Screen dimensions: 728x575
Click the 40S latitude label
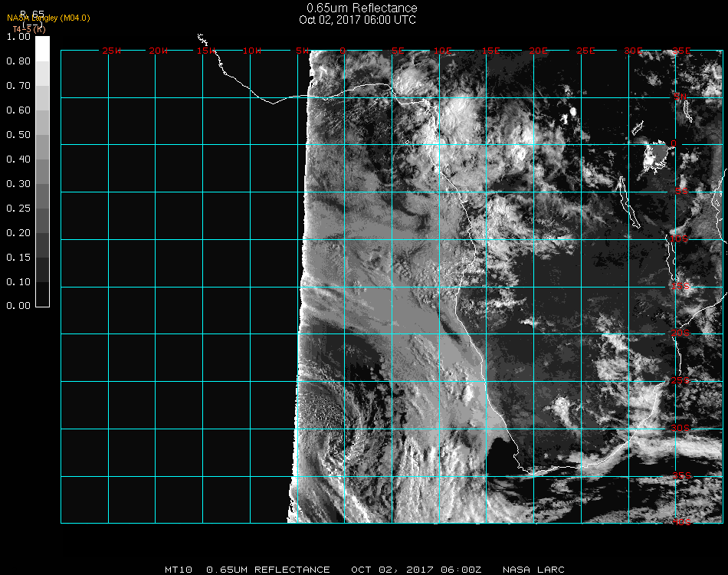(682, 523)
